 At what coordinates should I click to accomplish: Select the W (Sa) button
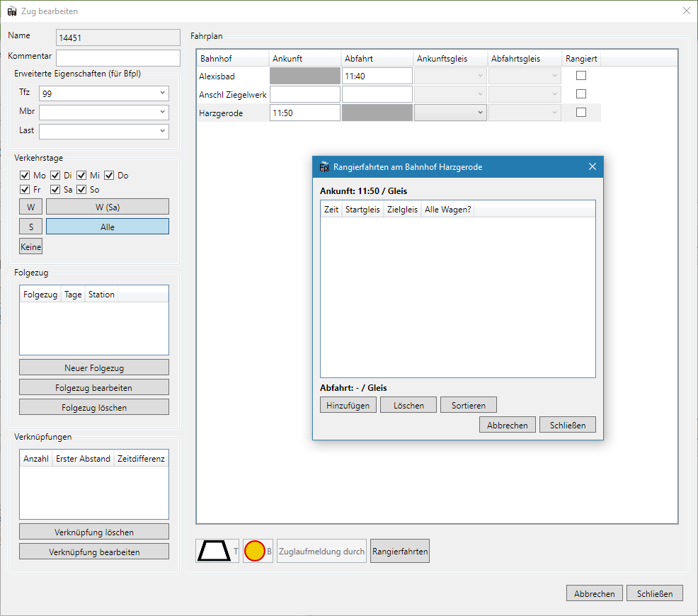click(108, 207)
